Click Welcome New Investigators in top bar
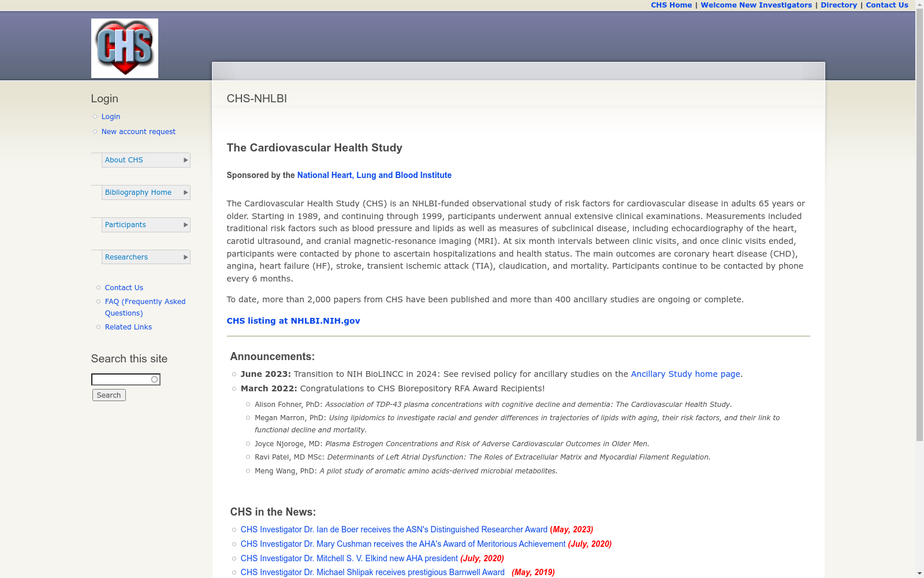The height and width of the screenshot is (578, 924). pos(756,5)
